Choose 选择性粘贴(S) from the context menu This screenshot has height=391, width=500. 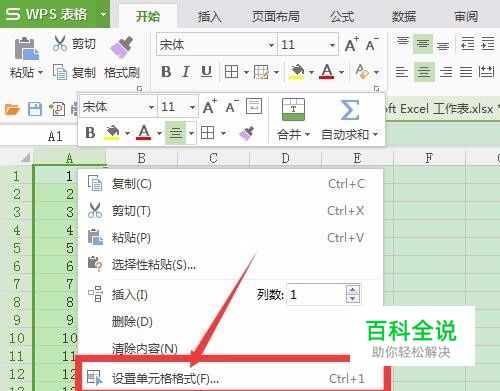230,264
